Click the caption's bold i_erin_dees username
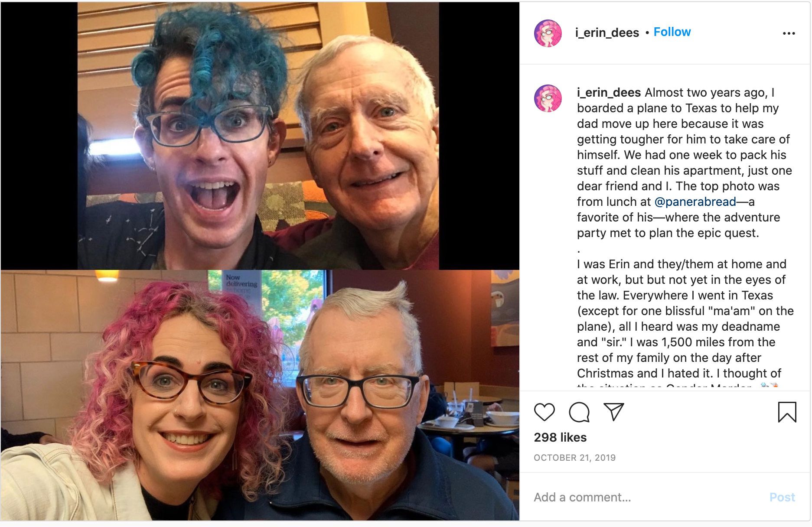Screen dimensions: 812x527 609,92
